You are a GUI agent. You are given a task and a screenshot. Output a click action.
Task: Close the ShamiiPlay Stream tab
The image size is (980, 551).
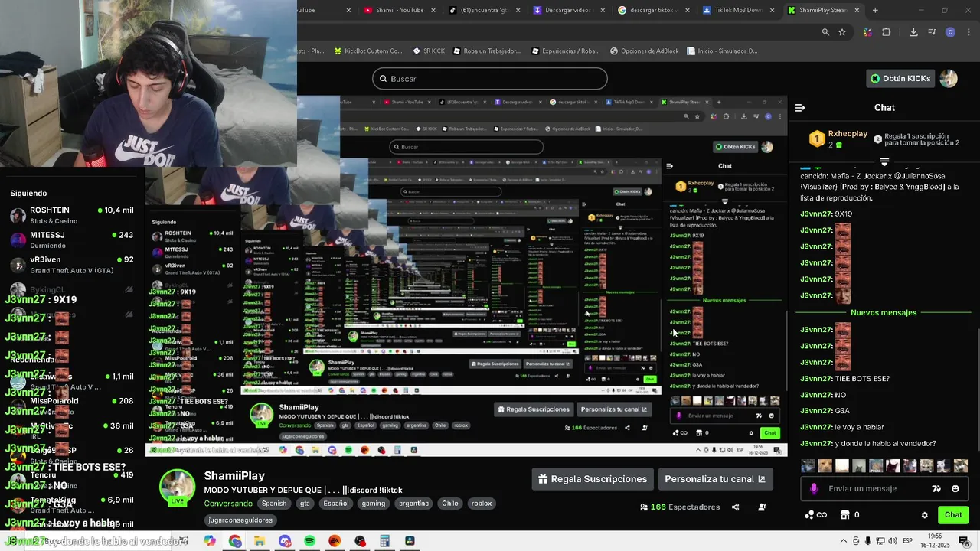[857, 10]
